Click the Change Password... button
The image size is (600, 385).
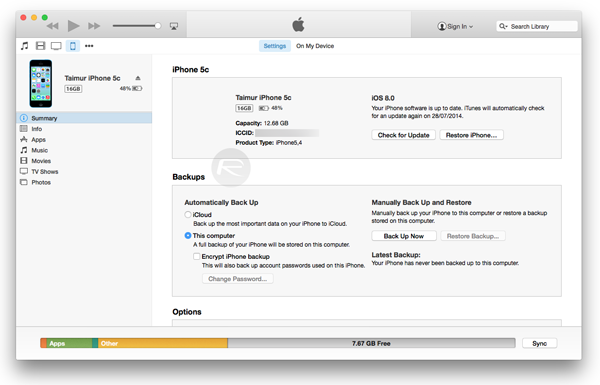[x=238, y=279]
